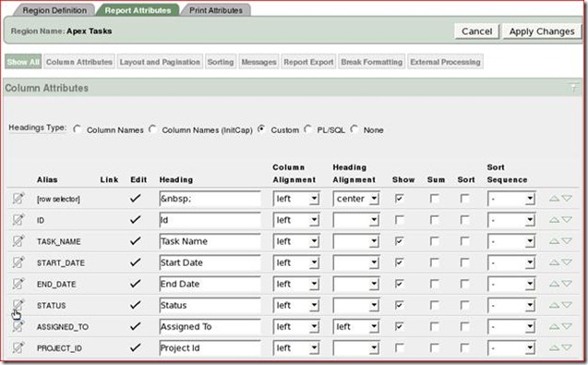Image resolution: width=588 pixels, height=365 pixels.
Task: Open START_DATE column edit icon
Action: click(x=18, y=262)
